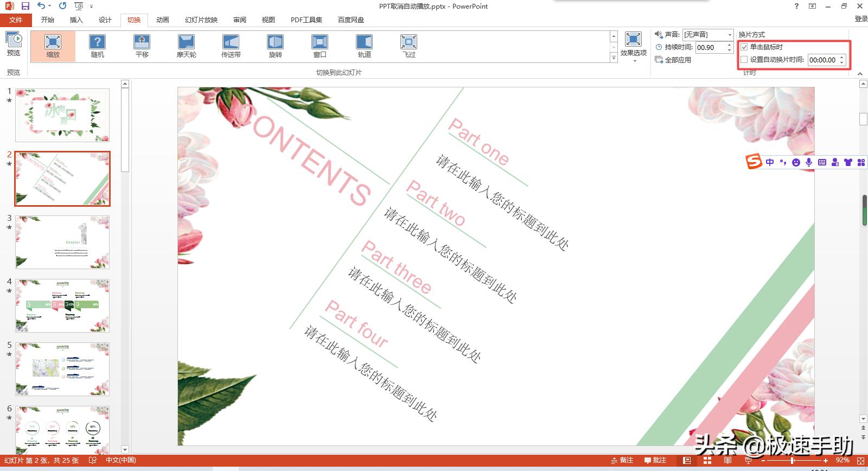Open the customize quick access toolbar dropdown

(91, 6)
